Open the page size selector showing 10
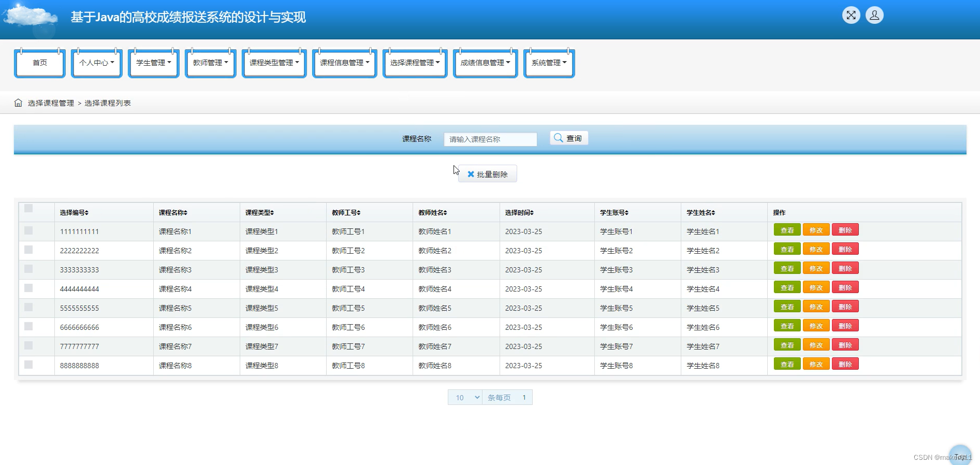The height and width of the screenshot is (465, 980). pos(465,397)
